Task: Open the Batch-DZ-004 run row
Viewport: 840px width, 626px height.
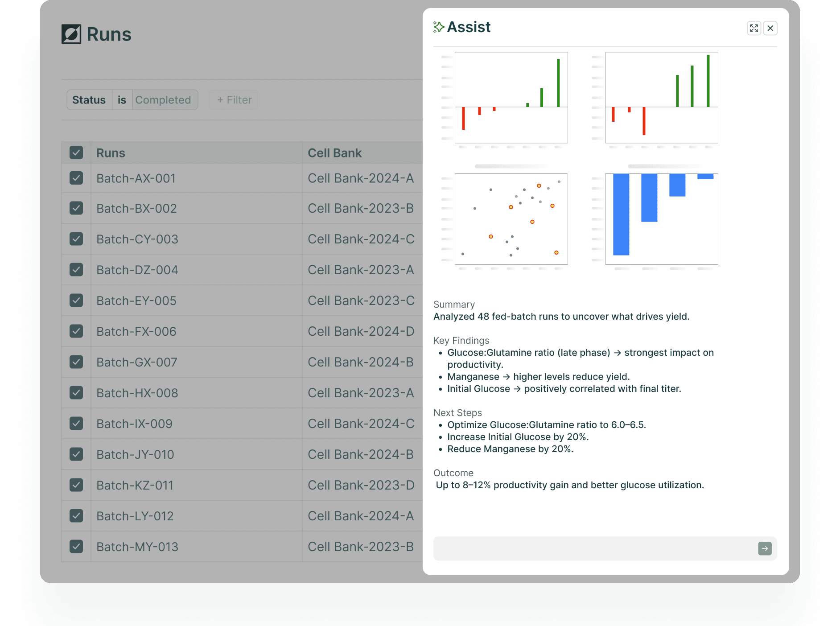Action: tap(137, 270)
